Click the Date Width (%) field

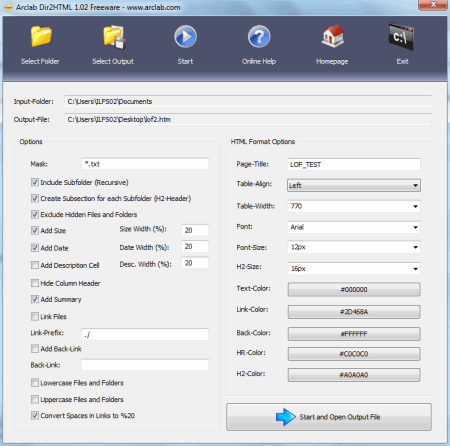tap(195, 246)
